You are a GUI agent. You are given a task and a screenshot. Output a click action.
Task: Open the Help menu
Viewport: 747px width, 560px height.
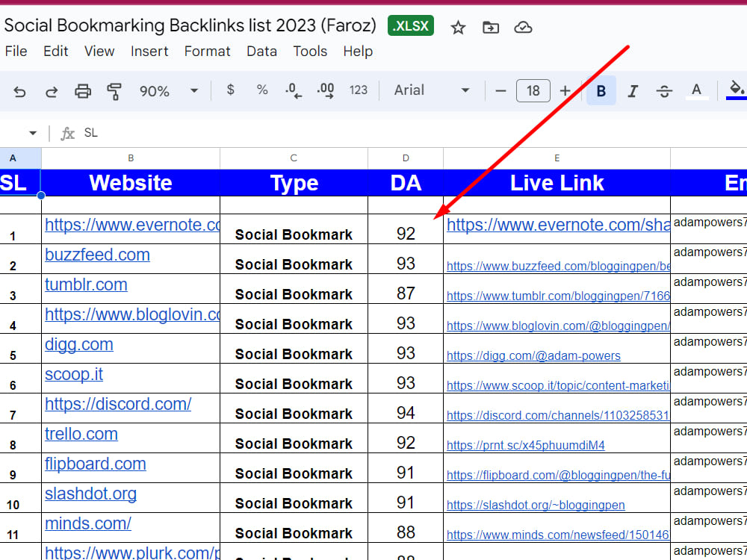point(358,51)
